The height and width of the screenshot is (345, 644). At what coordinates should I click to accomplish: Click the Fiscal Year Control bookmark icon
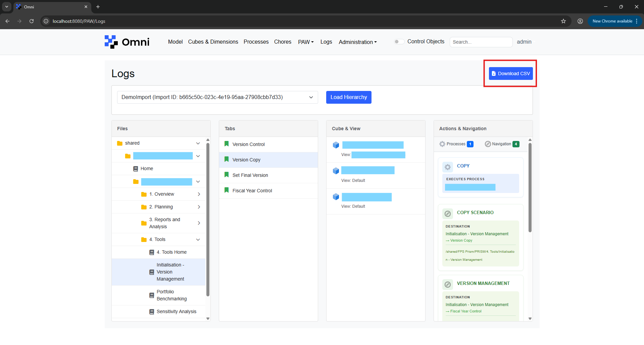[x=227, y=190]
